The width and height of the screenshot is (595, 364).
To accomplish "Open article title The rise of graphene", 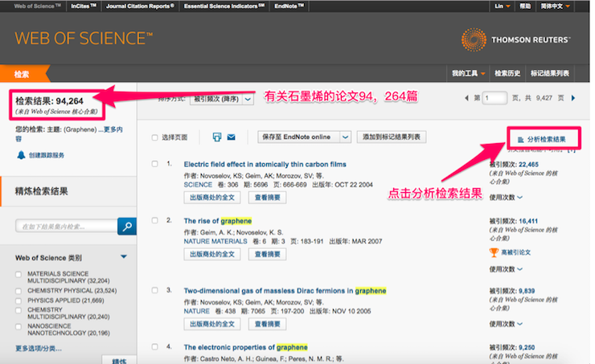I will [x=217, y=221].
